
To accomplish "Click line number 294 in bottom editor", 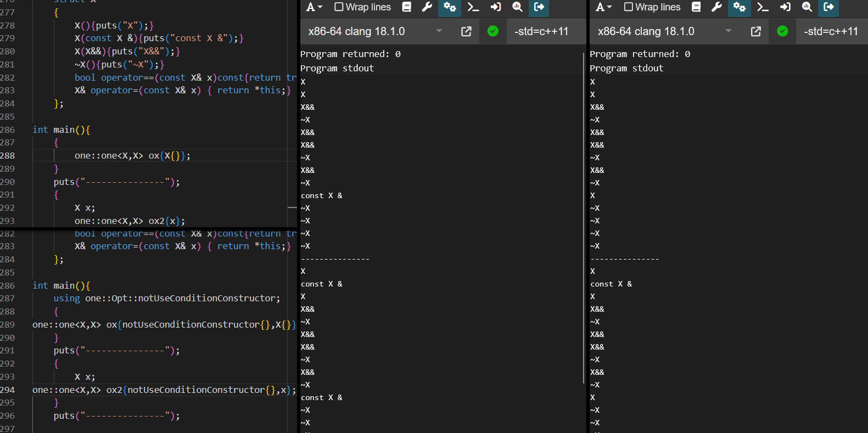I will (8, 390).
